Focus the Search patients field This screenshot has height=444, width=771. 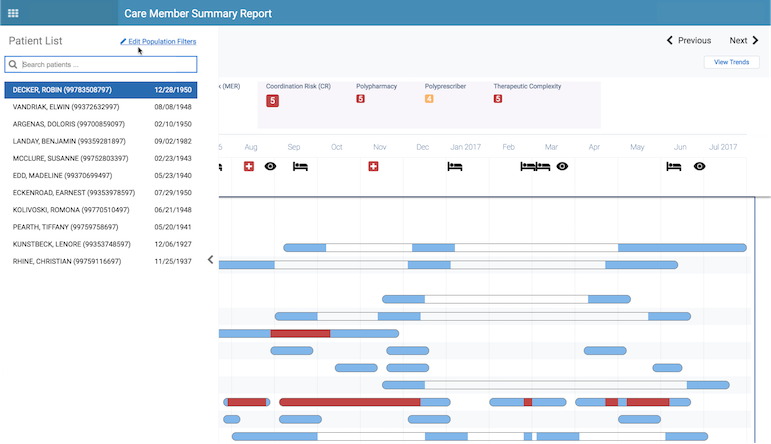click(101, 64)
